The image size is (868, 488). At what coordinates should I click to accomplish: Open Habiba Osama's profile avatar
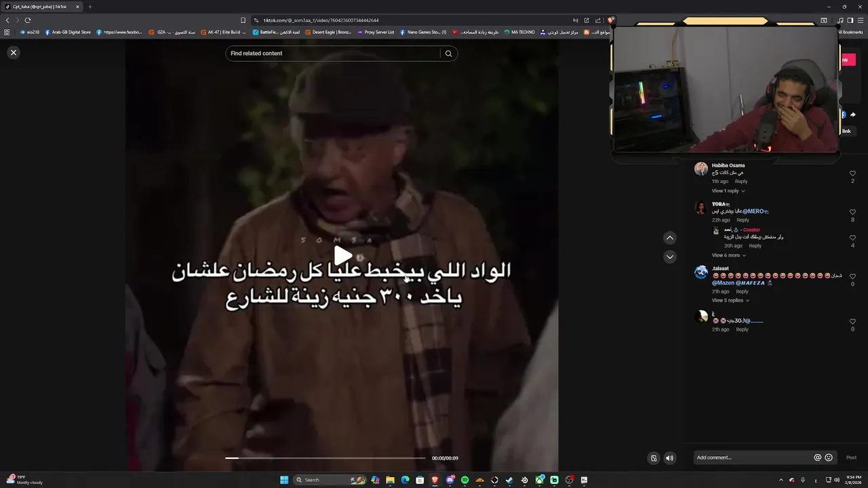pyautogui.click(x=701, y=169)
